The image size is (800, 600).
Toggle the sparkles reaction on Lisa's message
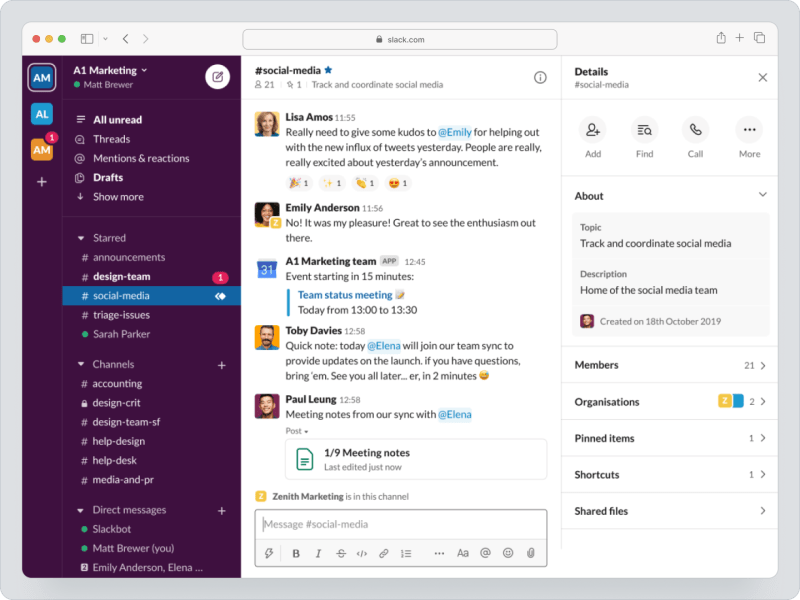click(x=332, y=183)
